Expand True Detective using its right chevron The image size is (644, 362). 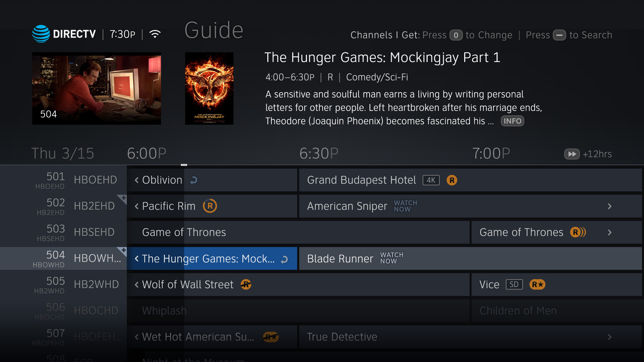click(610, 337)
